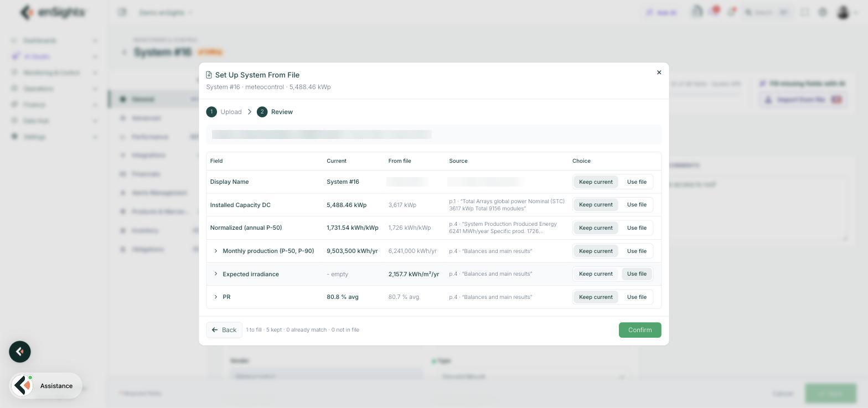868x408 pixels.
Task: Expand the Expected irradiance row
Action: pyautogui.click(x=216, y=274)
